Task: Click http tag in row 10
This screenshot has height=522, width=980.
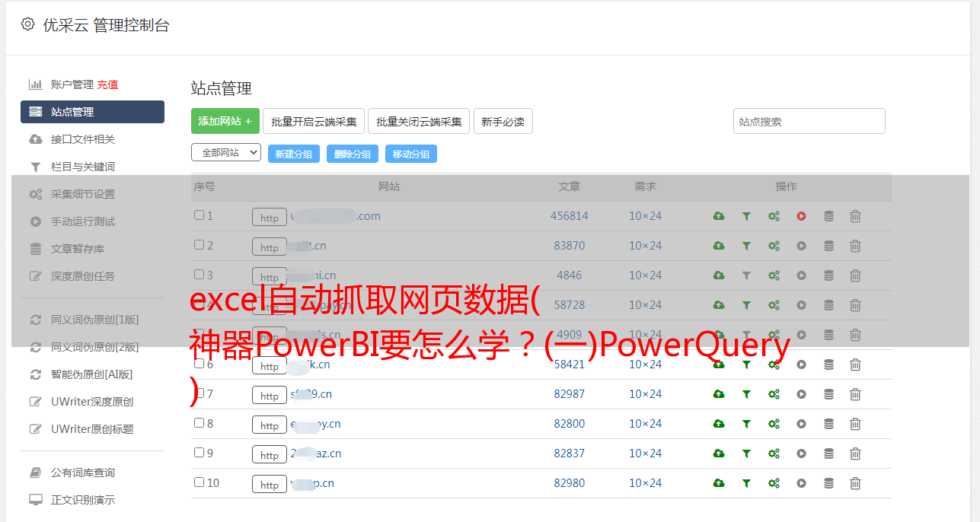Action: [x=270, y=484]
